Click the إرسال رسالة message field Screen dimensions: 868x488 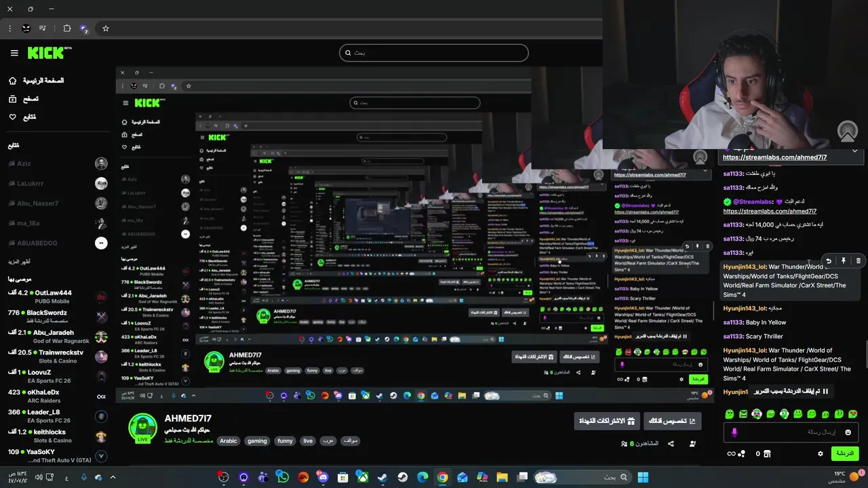pyautogui.click(x=791, y=432)
